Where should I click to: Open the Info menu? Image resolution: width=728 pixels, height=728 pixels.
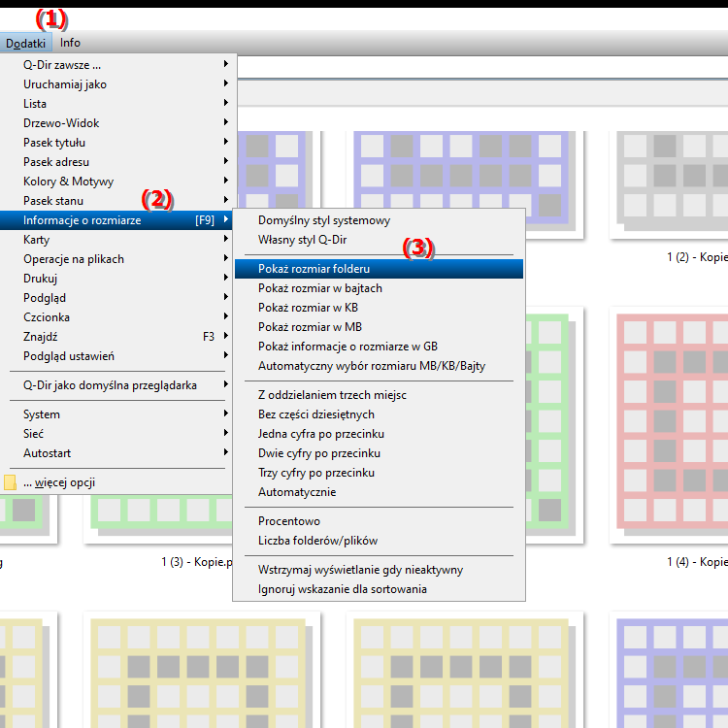(x=70, y=43)
